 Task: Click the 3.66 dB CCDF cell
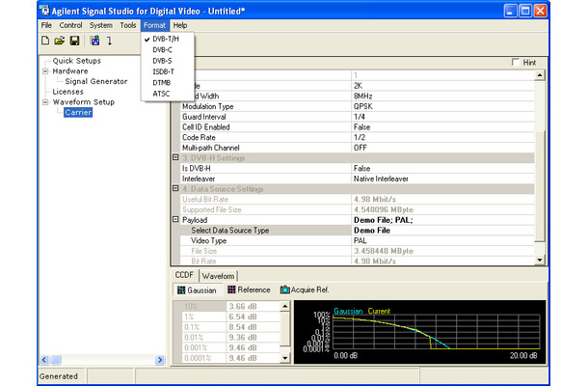[x=254, y=307]
